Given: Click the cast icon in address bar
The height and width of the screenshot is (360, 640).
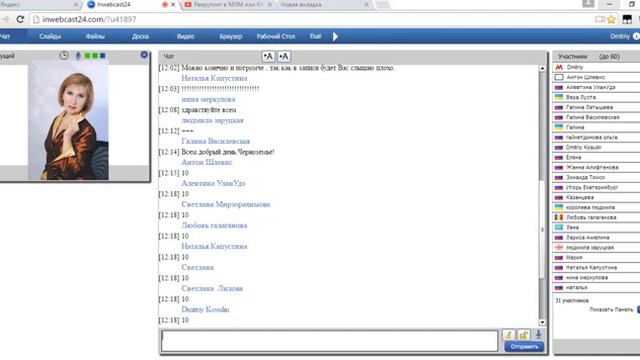Looking at the screenshot, I should point(599,19).
